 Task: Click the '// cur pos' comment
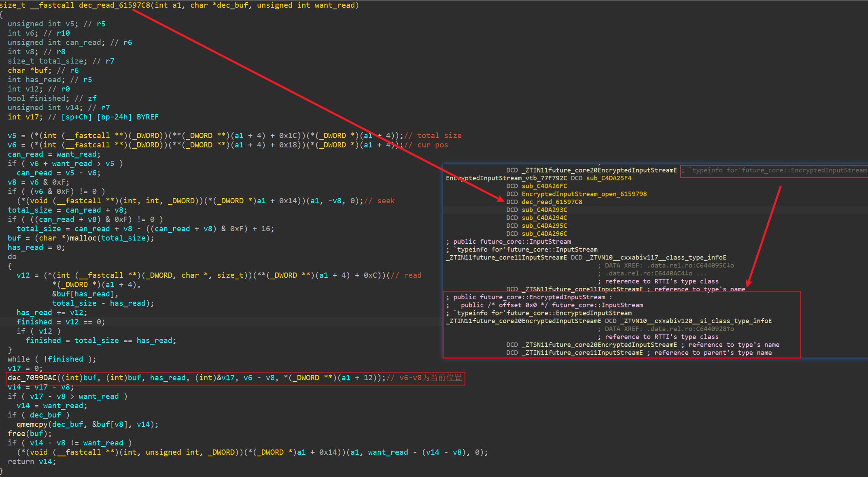click(426, 145)
